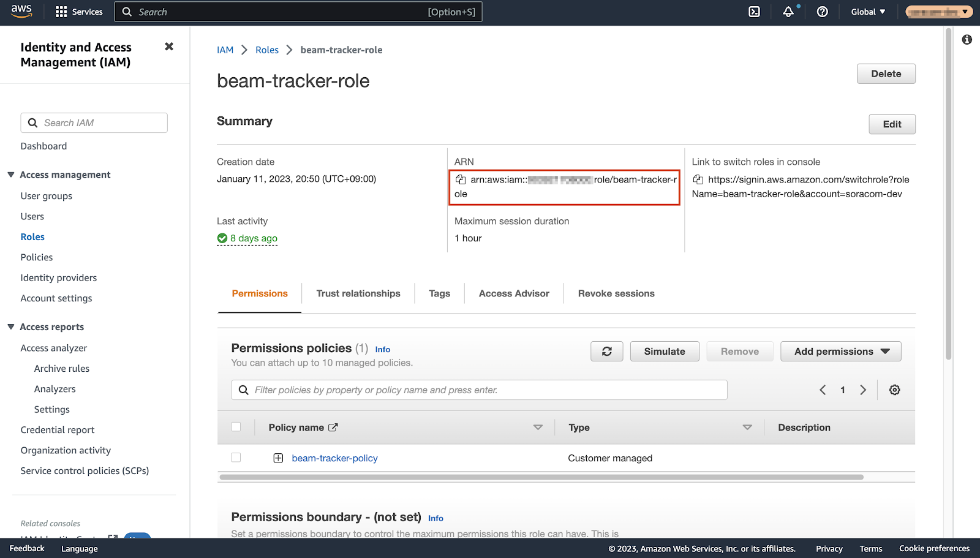Open the Global region selector

coord(868,12)
